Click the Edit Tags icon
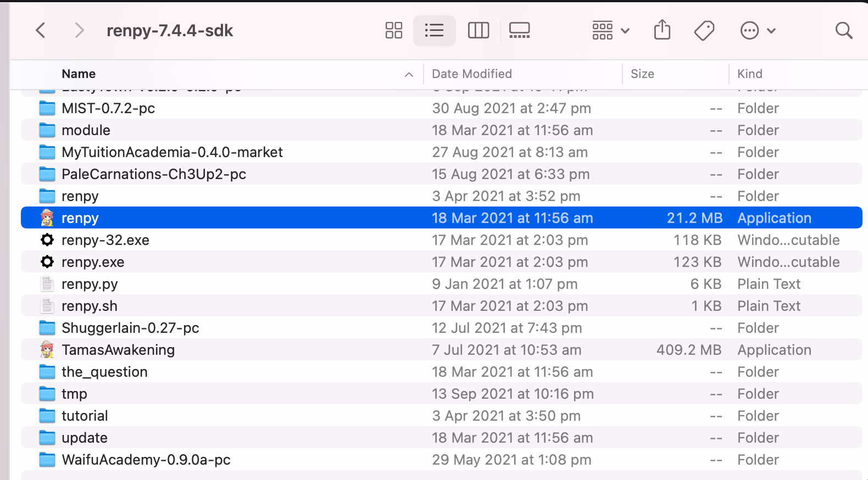Viewport: 868px width, 480px height. 704,30
